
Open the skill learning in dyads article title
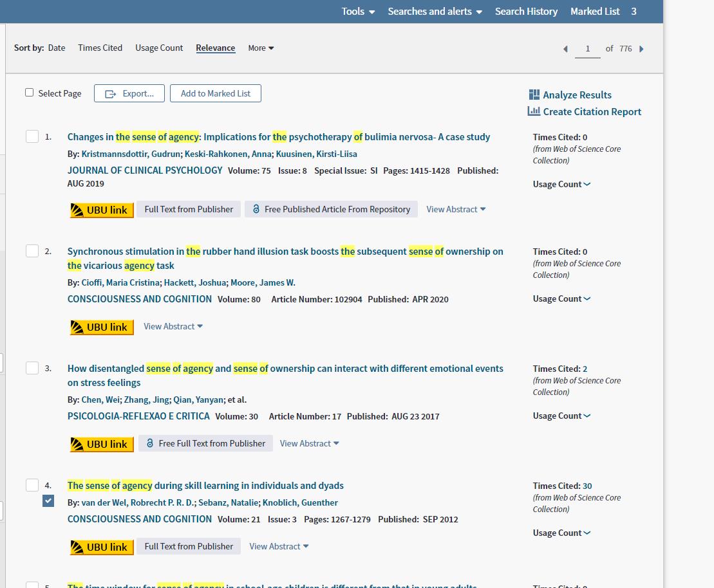[205, 486]
